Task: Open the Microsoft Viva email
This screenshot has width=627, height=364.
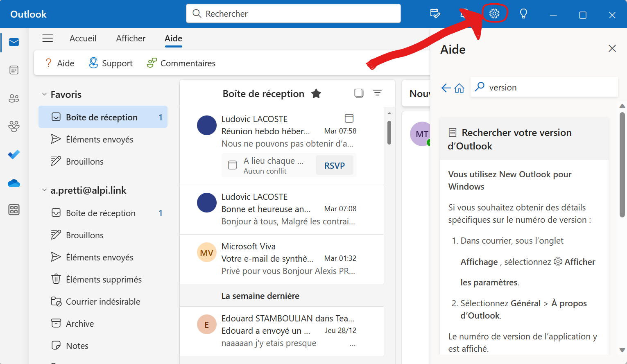Action: tap(282, 259)
